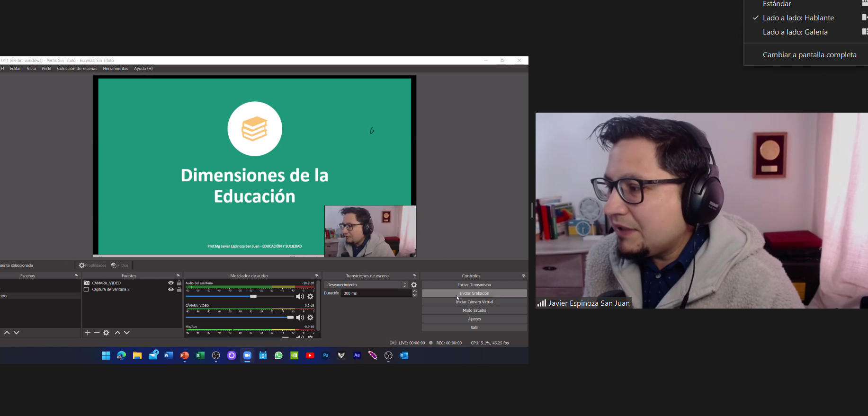This screenshot has height=416, width=868.
Task: Click Iniciar Transmisión button
Action: (x=474, y=285)
